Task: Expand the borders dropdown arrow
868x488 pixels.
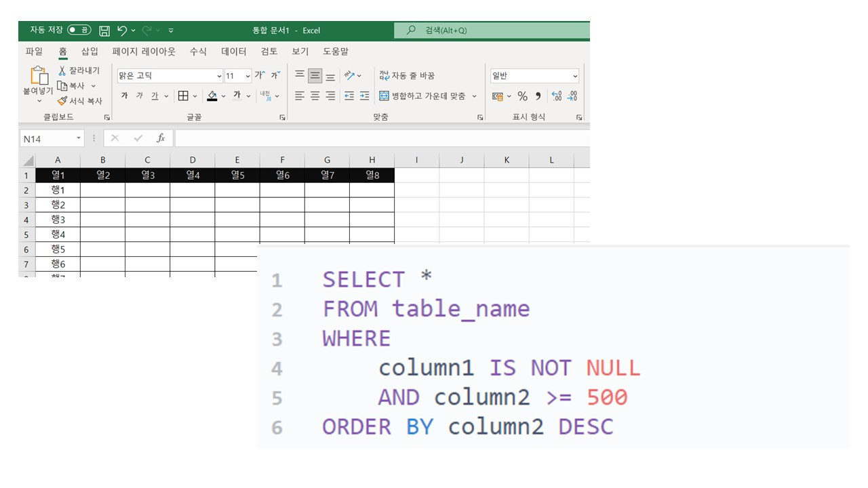Action: click(195, 96)
